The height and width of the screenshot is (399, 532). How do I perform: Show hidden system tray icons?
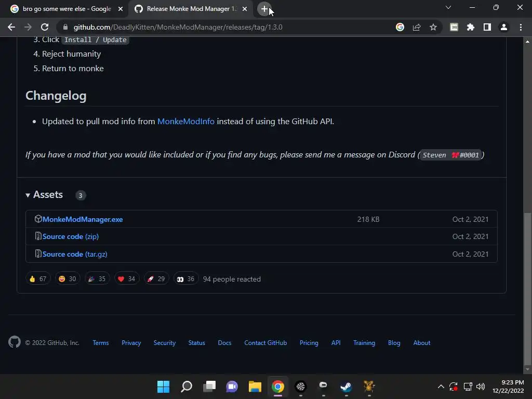click(441, 387)
